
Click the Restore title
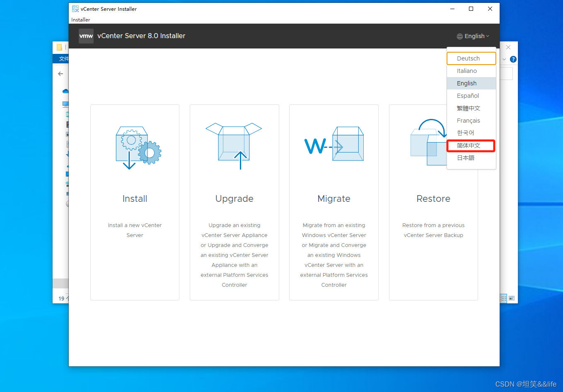pos(433,199)
